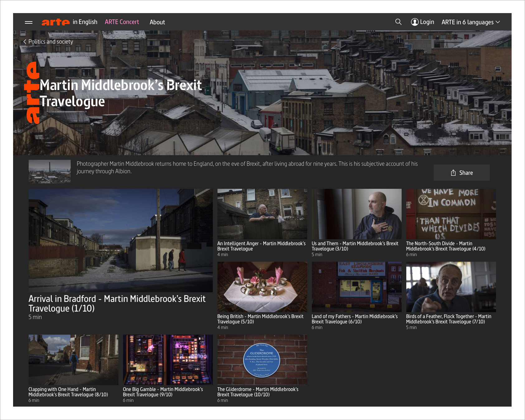Click the share arrow icon
Screen dimensions: 525x420
453,173
